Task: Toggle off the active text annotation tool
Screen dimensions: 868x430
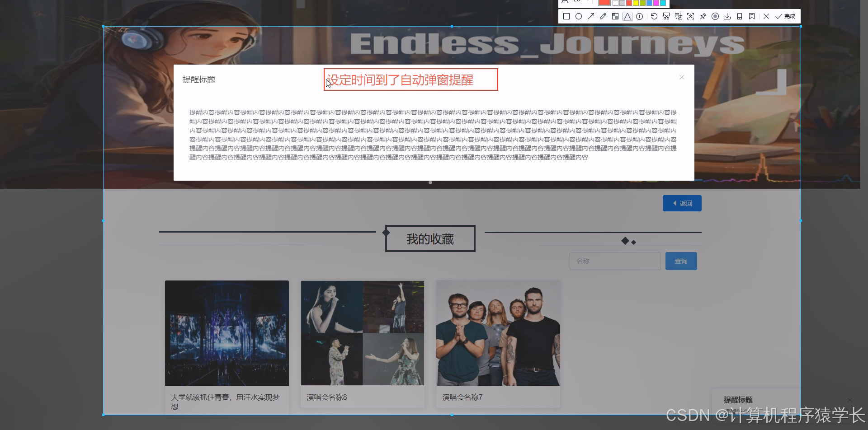Action: 627,16
